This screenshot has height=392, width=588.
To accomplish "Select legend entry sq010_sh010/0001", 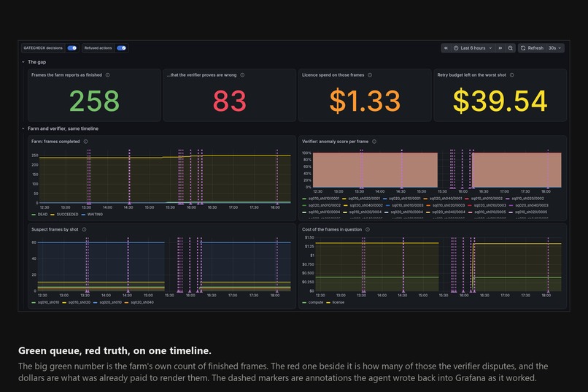I will (324, 199).
